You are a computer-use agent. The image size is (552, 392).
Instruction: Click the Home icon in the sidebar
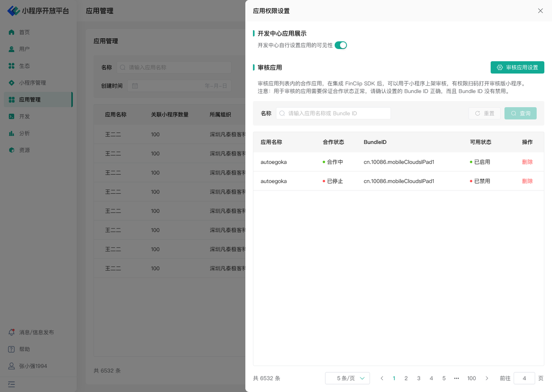(x=12, y=32)
